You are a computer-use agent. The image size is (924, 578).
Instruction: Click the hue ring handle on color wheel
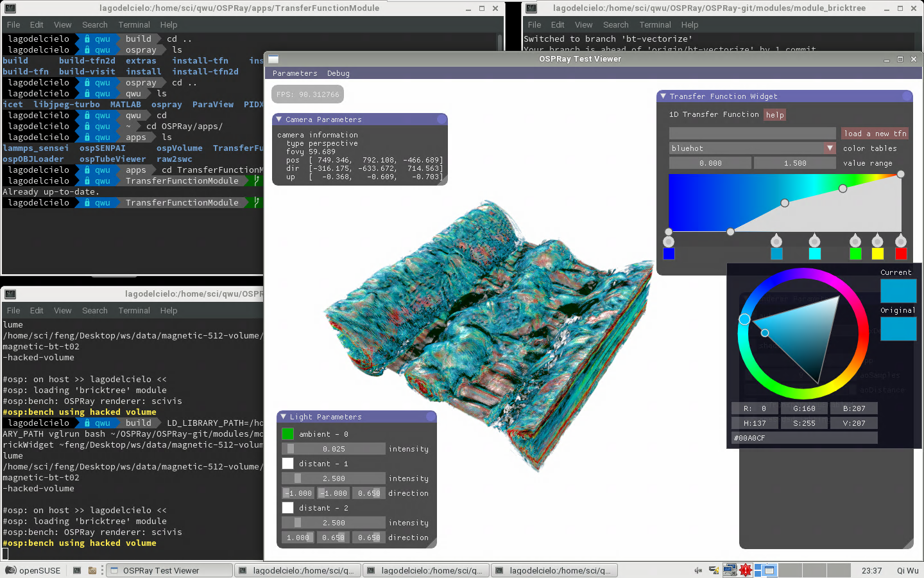pyautogui.click(x=744, y=319)
